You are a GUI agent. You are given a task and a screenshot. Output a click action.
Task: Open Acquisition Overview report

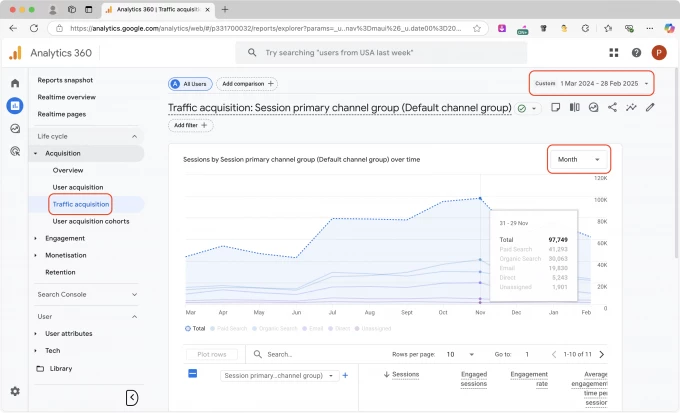tap(68, 170)
